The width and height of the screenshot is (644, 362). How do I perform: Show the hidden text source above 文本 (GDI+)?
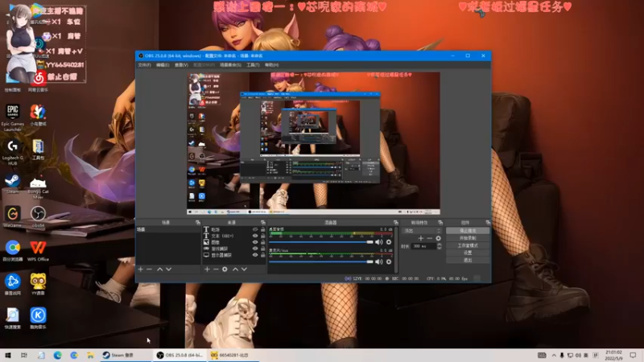[x=255, y=230]
